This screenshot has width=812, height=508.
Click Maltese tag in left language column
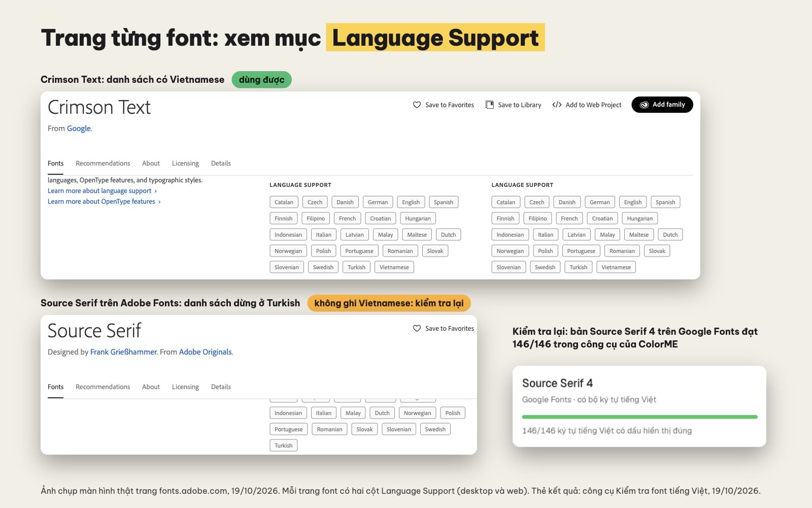coord(417,235)
